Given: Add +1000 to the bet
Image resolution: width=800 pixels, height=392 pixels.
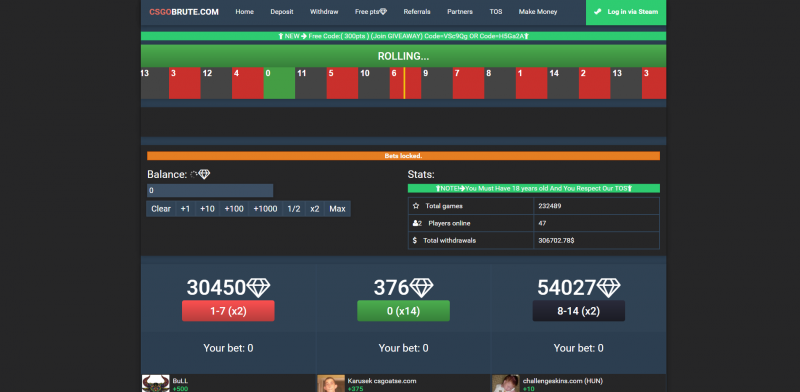Looking at the screenshot, I should [265, 209].
